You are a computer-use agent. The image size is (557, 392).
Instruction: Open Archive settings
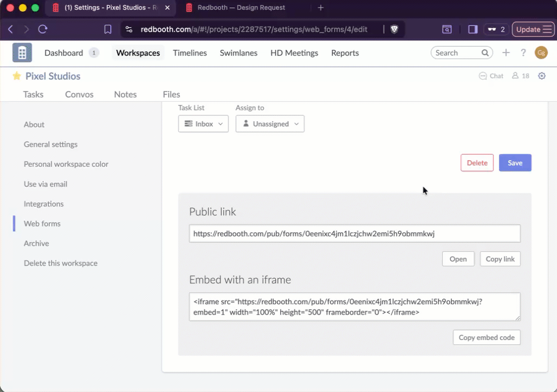[x=36, y=244]
